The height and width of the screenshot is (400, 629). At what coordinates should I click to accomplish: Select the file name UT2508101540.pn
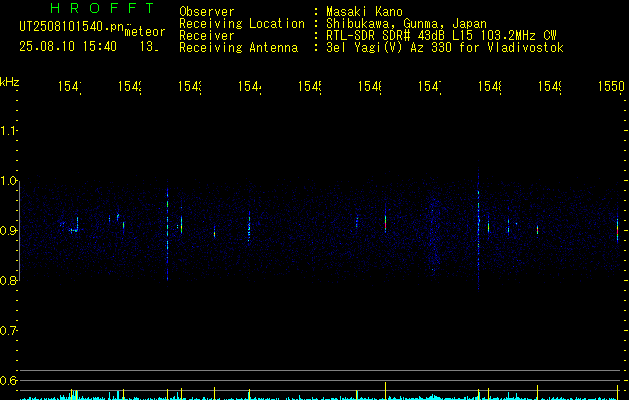coord(72,27)
